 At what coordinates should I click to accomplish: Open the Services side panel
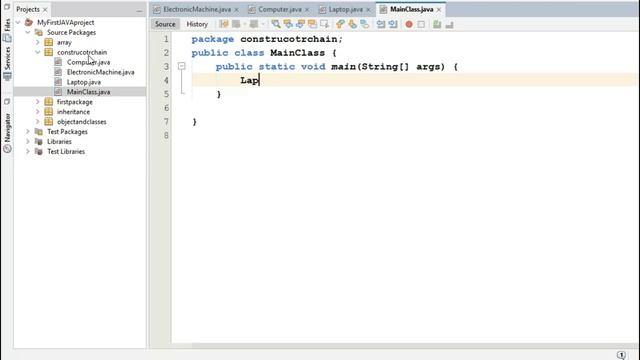(x=7, y=63)
